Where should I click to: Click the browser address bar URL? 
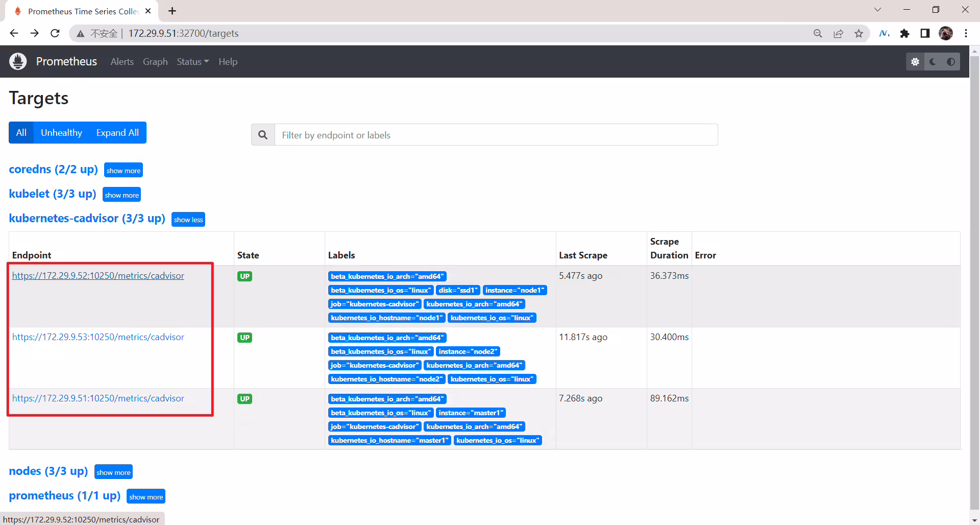pyautogui.click(x=183, y=33)
